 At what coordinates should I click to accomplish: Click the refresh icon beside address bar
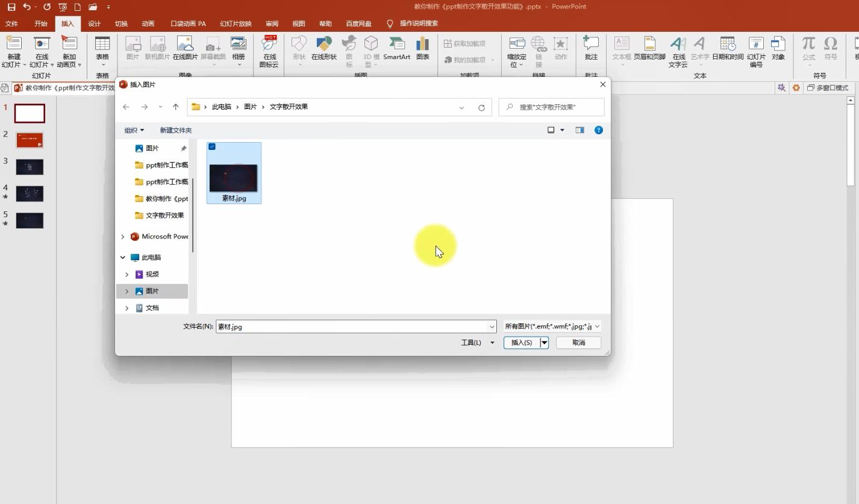click(x=481, y=107)
